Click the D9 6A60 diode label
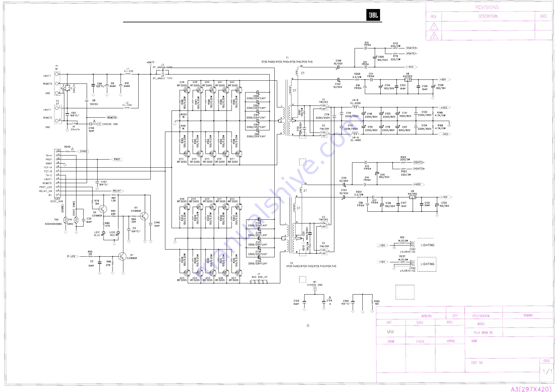The width and height of the screenshot is (555, 392). 112,85
